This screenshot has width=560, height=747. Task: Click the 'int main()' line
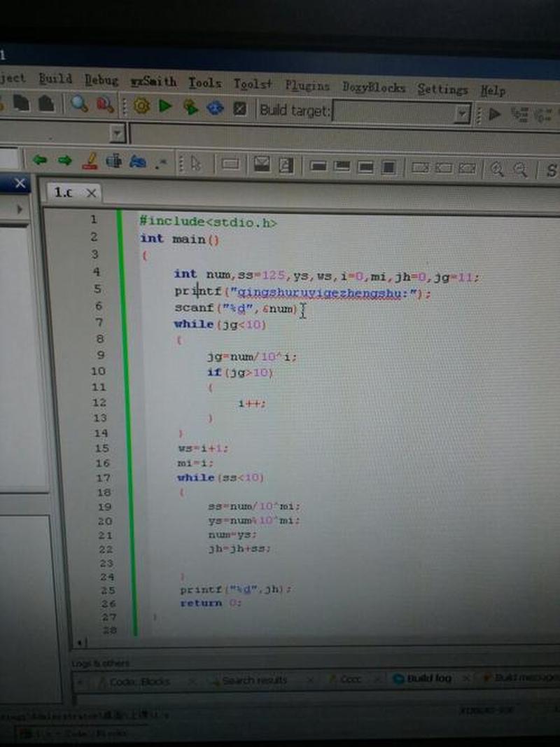tap(179, 239)
